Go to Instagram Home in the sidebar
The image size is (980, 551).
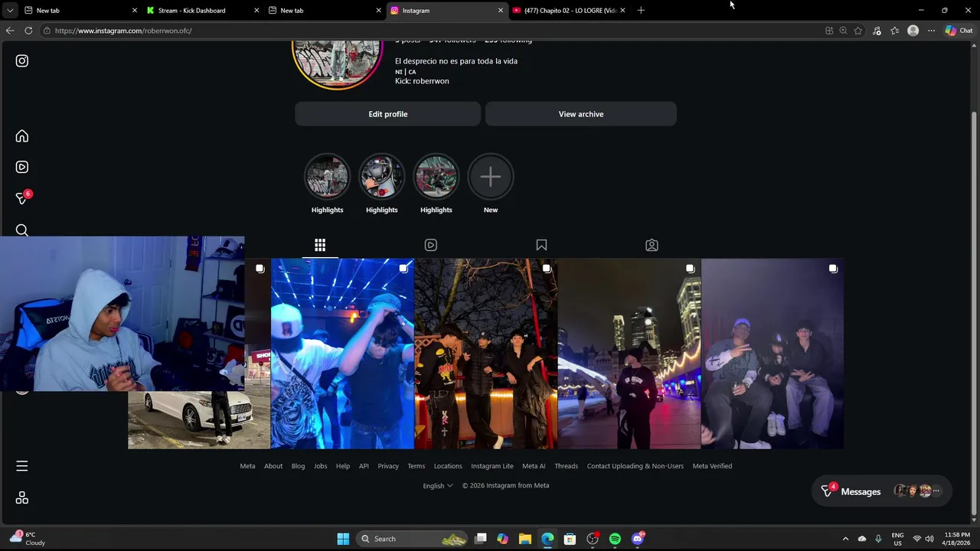click(x=22, y=136)
